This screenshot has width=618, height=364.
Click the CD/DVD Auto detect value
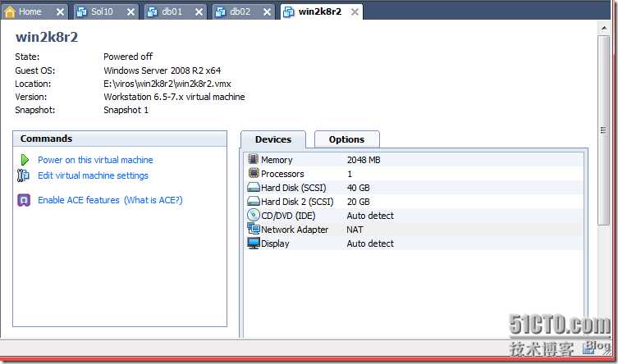click(x=370, y=216)
